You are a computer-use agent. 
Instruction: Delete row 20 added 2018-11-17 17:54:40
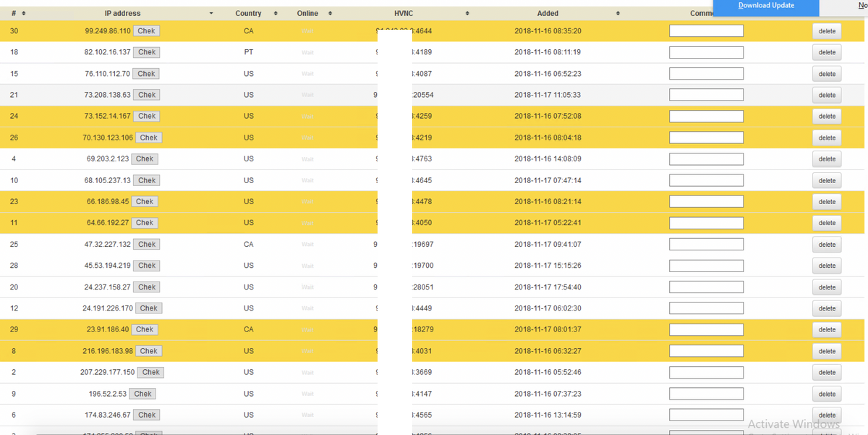tap(827, 287)
